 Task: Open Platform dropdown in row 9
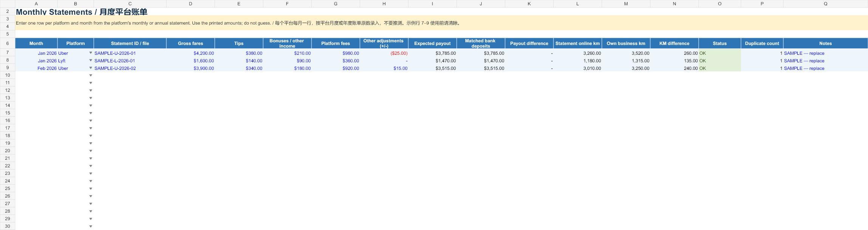point(91,68)
